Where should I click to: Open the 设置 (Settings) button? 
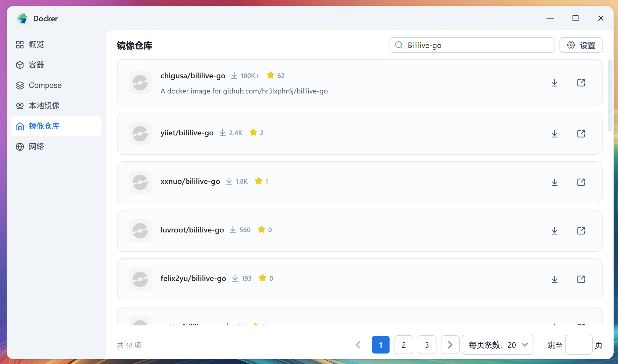coord(581,45)
